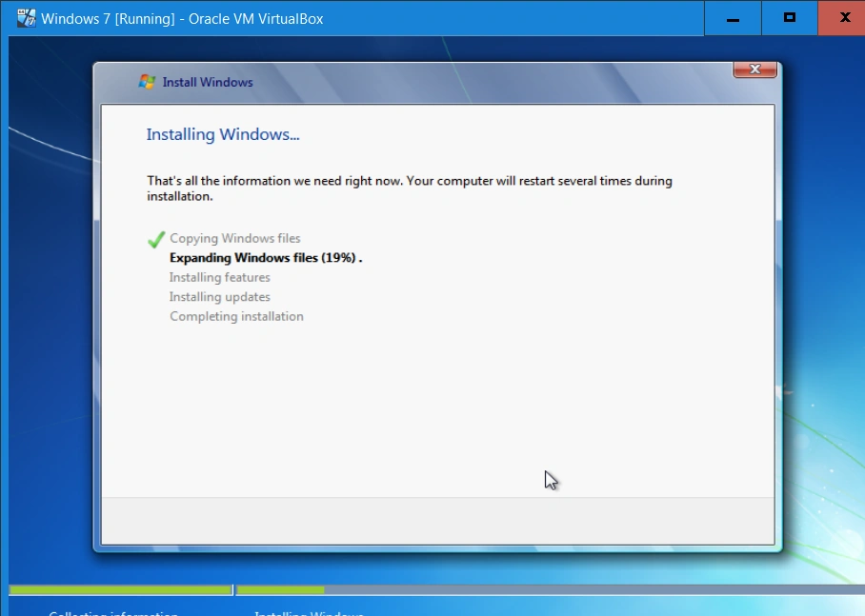Click the restore window icon on VirtualBox title bar
Image resolution: width=865 pixels, height=616 pixels.
click(x=789, y=17)
